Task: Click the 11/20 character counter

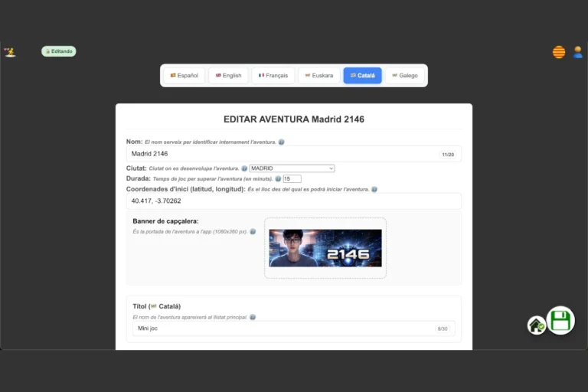Action: (448, 155)
